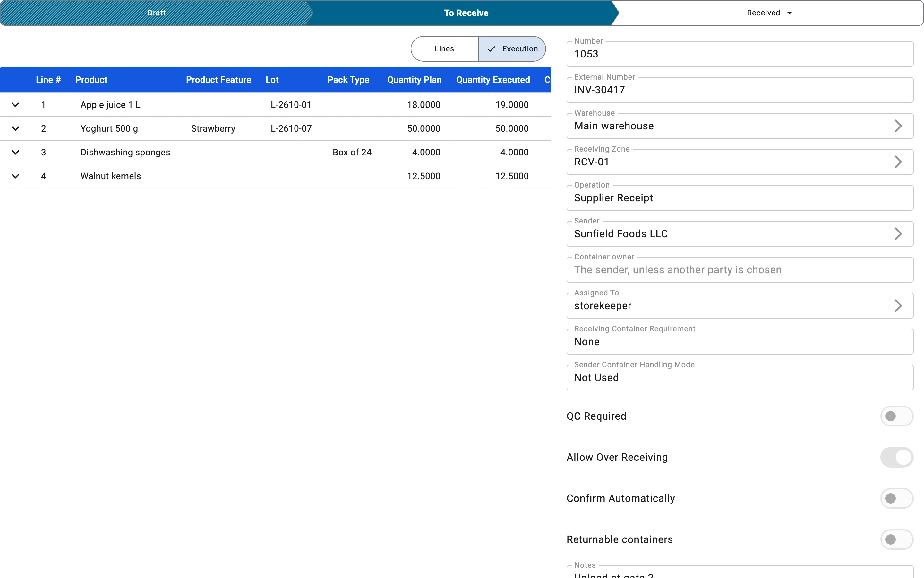Click the Strawberry product feature cell

213,128
